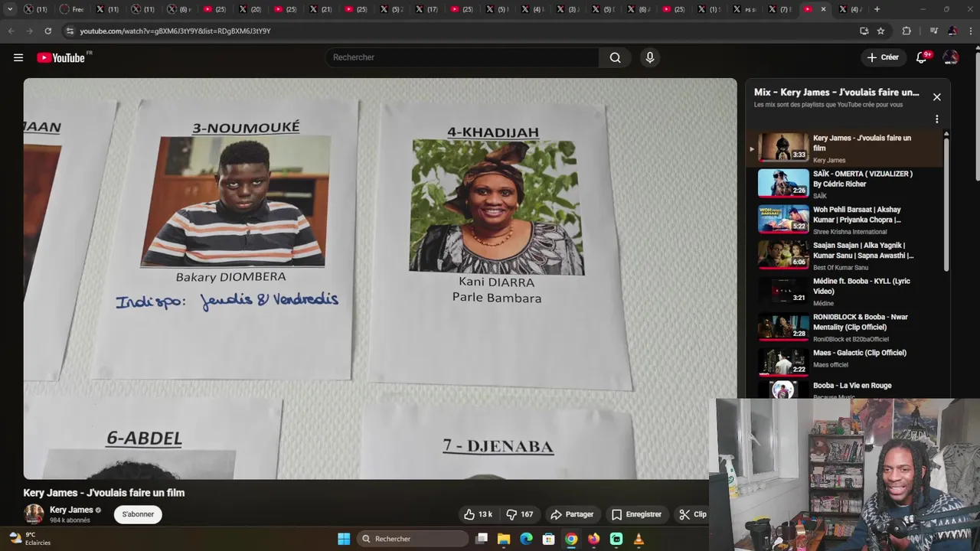
Task: Click the browser address bar URL
Action: coord(175,31)
